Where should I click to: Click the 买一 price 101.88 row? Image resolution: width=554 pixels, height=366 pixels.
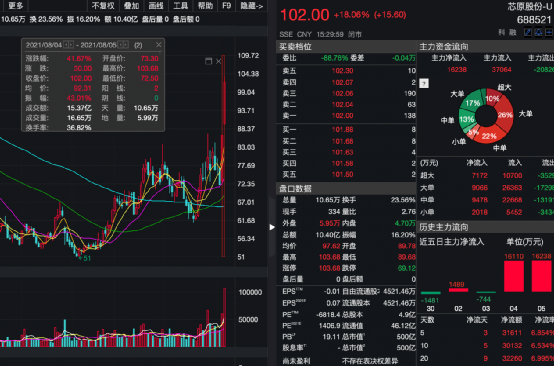click(346, 130)
